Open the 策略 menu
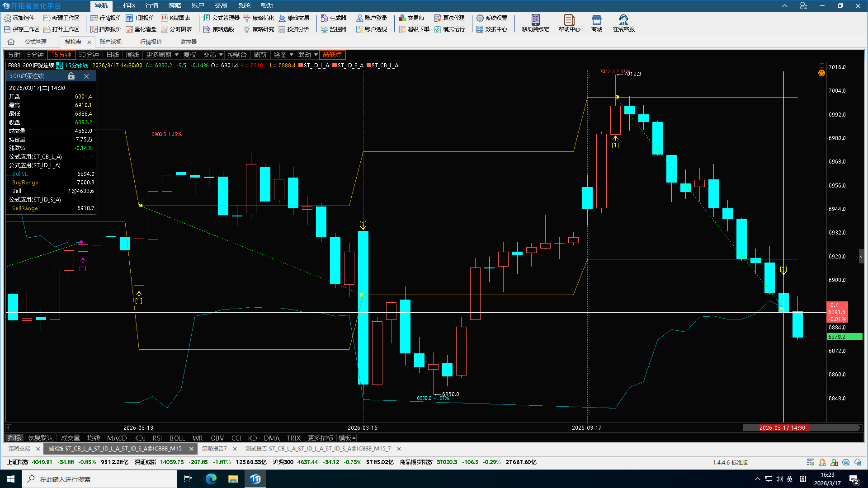 [x=175, y=6]
